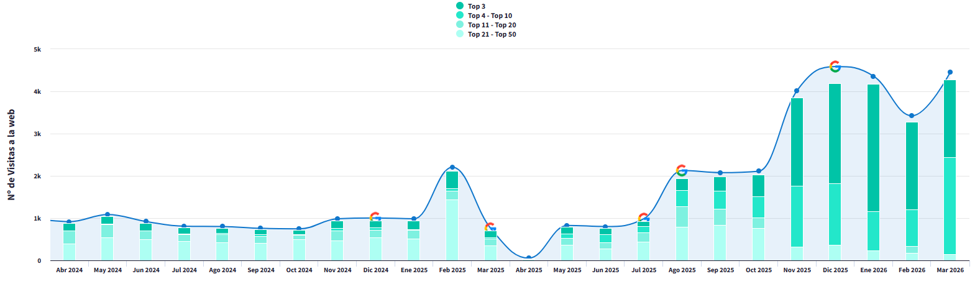Click the Oct 2025 x-axis label
This screenshot has width=980, height=284.
coord(759,270)
